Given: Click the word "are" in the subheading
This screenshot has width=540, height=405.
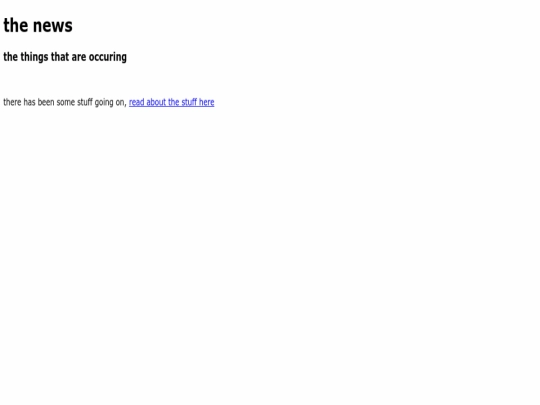Looking at the screenshot, I should [x=79, y=58].
